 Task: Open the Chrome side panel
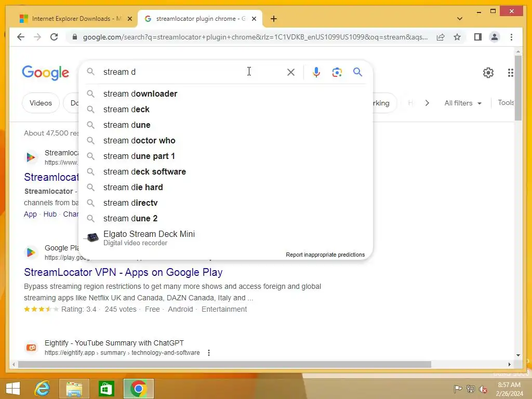coord(478,37)
